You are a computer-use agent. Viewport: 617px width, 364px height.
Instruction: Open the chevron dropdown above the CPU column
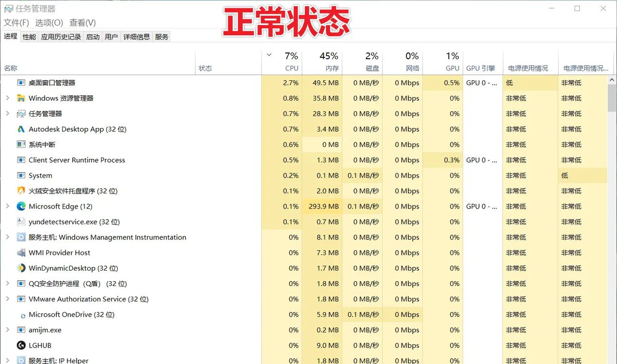pos(269,55)
